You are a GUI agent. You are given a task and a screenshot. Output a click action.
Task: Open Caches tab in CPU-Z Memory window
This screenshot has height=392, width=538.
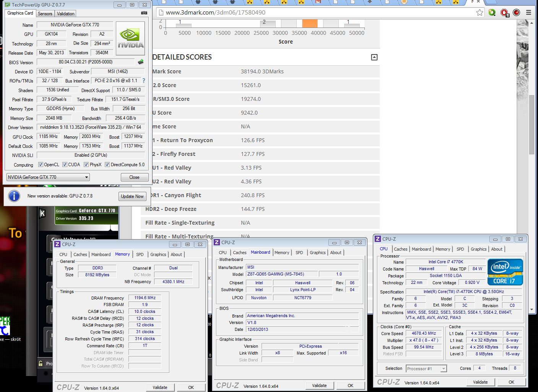pyautogui.click(x=80, y=254)
